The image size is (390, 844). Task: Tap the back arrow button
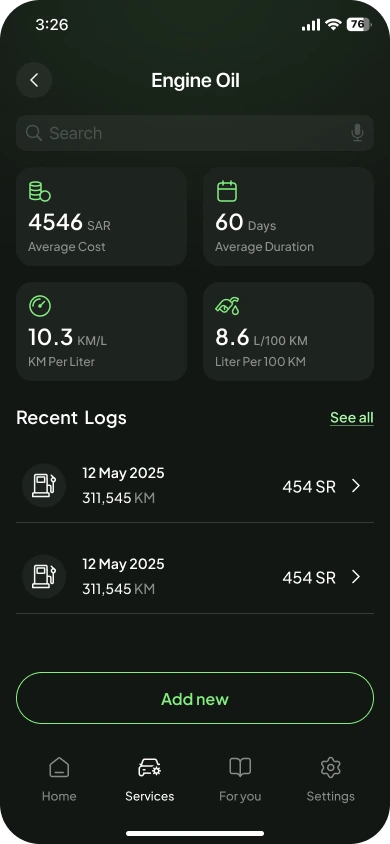(34, 80)
